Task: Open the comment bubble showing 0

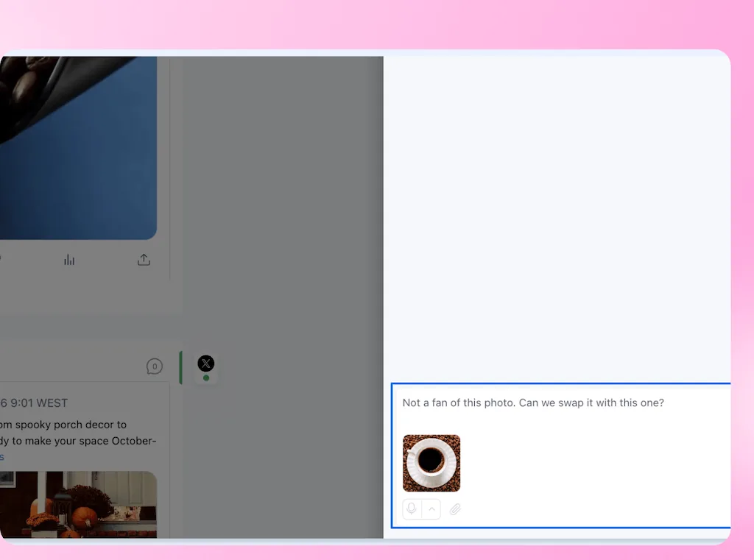Action: (x=155, y=366)
